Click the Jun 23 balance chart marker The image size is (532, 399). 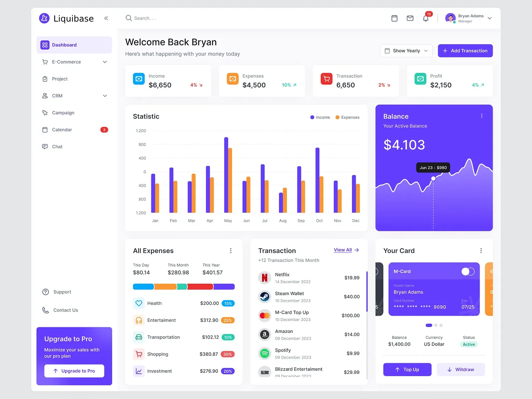click(x=433, y=179)
